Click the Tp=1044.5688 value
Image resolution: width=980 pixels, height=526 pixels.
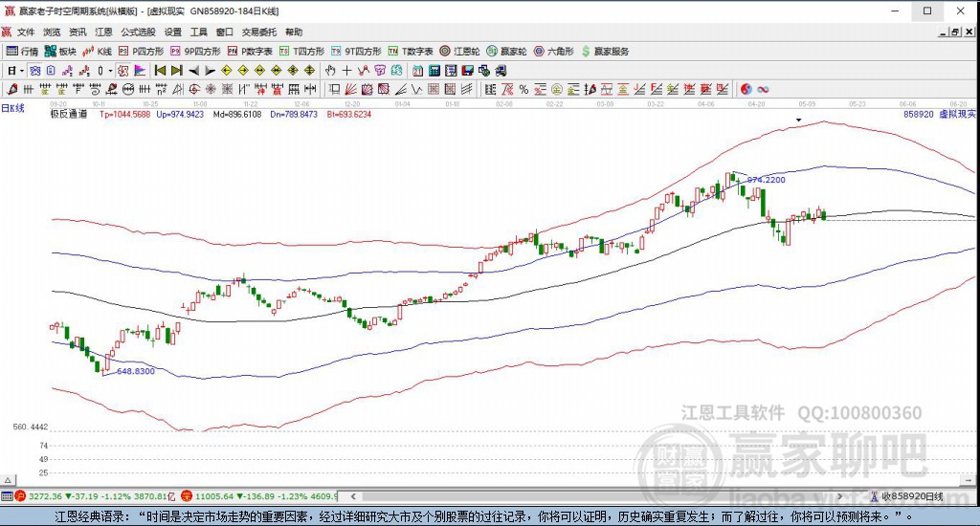[125, 115]
